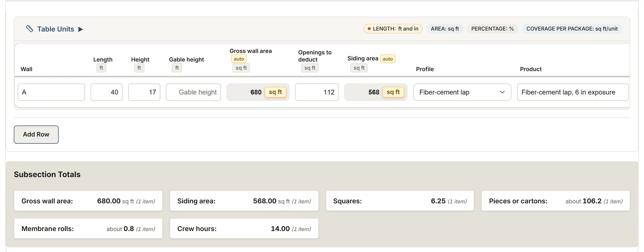Click the ft unit tag under Length header
The width and height of the screenshot is (644, 252).
(101, 68)
